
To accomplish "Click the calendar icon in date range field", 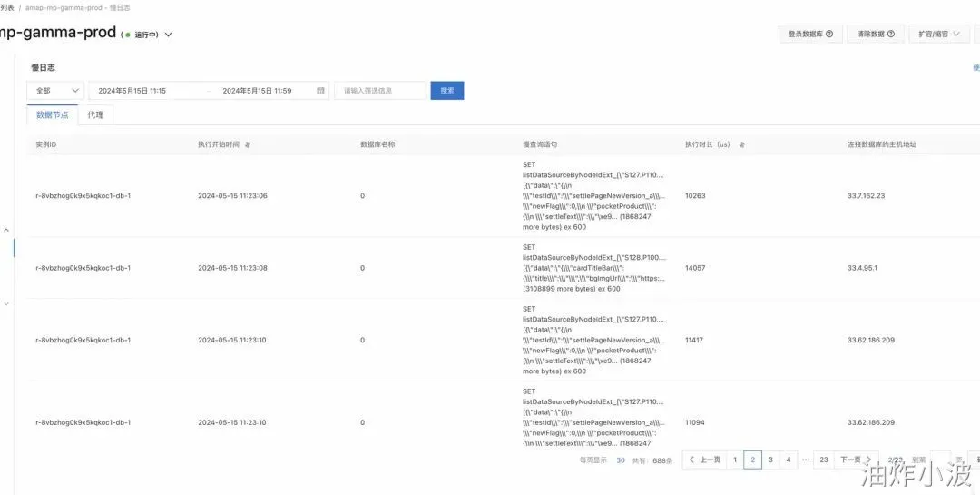I will coord(320,91).
